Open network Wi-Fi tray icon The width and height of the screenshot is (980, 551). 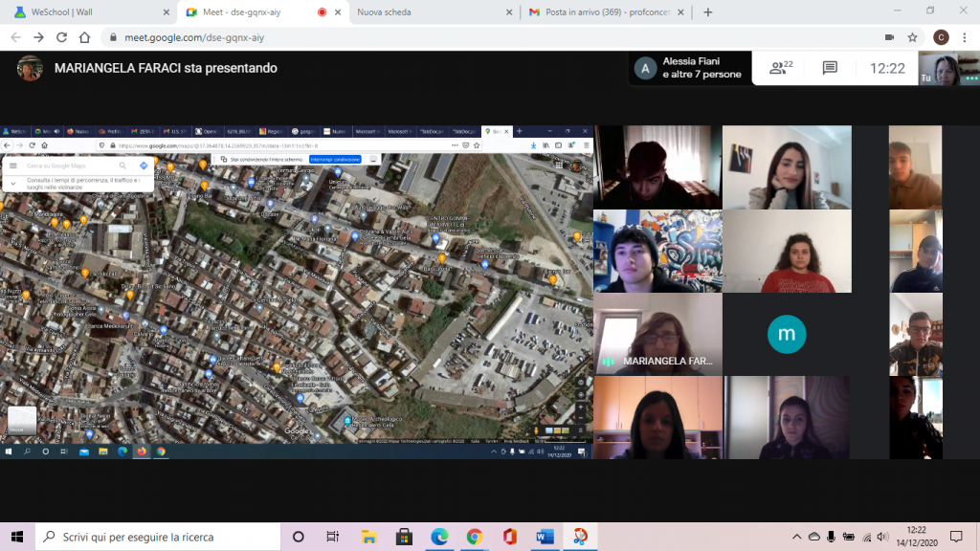pos(866,537)
